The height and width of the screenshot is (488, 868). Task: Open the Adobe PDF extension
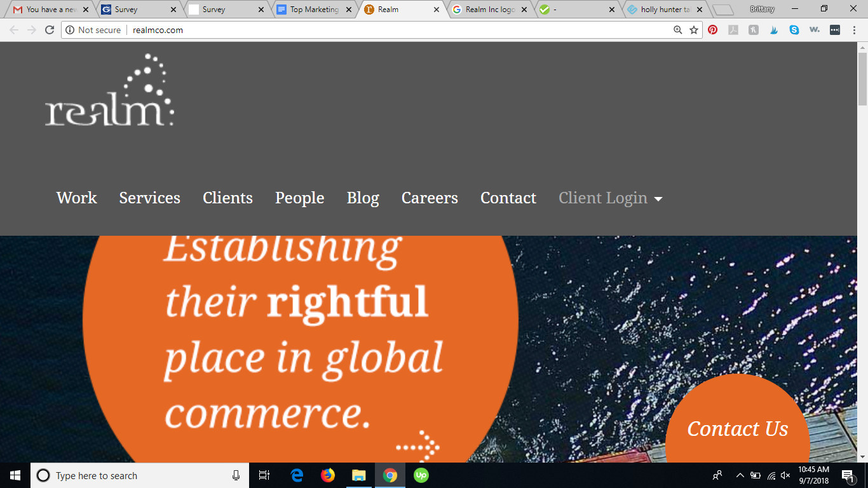click(733, 30)
